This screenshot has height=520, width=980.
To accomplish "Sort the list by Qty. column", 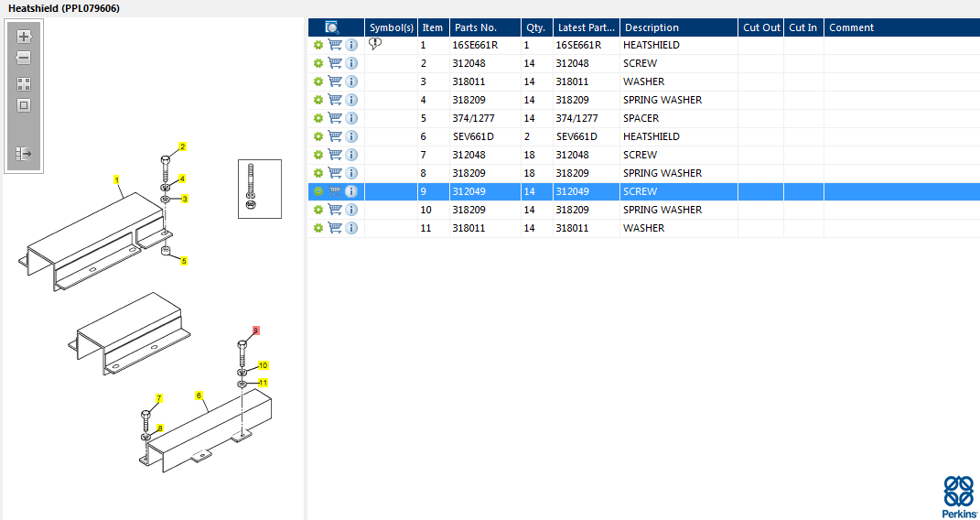I will [x=535, y=27].
